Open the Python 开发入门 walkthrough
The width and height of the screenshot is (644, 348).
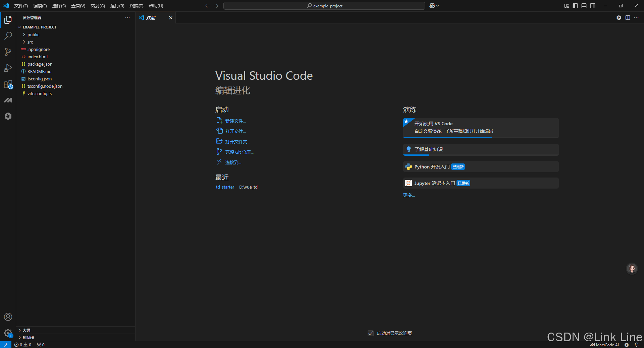tap(481, 167)
